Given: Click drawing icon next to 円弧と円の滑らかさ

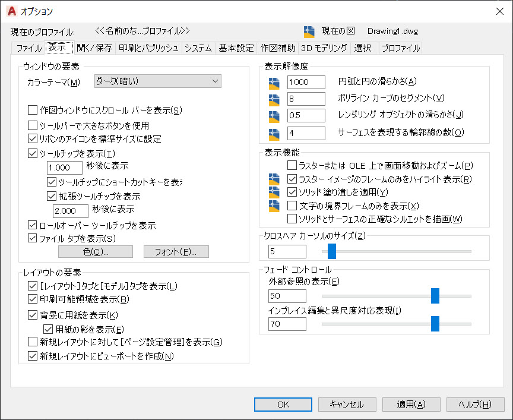Looking at the screenshot, I should [274, 84].
